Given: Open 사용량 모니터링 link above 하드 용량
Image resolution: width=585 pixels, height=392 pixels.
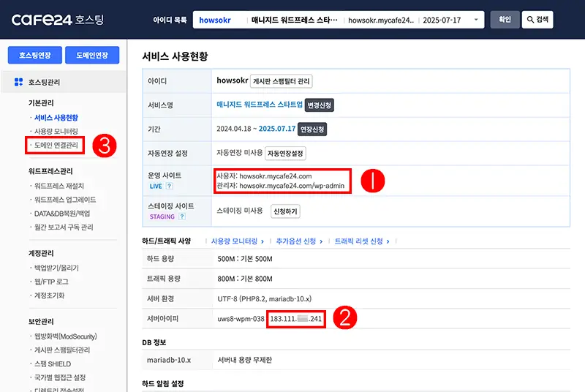Looking at the screenshot, I should (x=238, y=241).
